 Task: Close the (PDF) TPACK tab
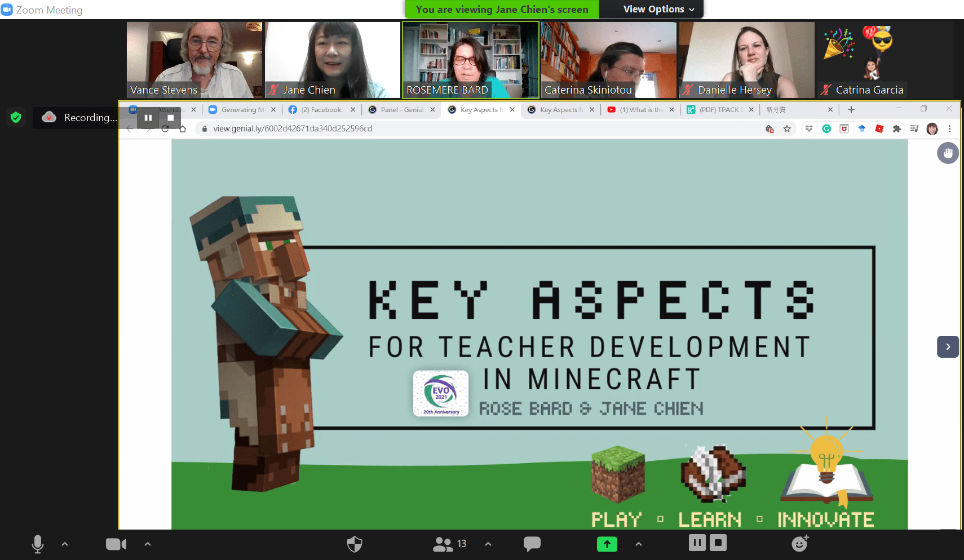coord(751,110)
